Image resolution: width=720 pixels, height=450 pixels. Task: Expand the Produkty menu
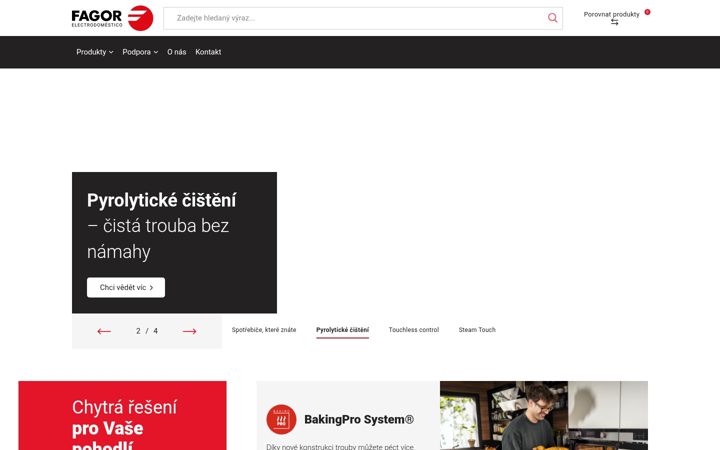[x=95, y=52]
